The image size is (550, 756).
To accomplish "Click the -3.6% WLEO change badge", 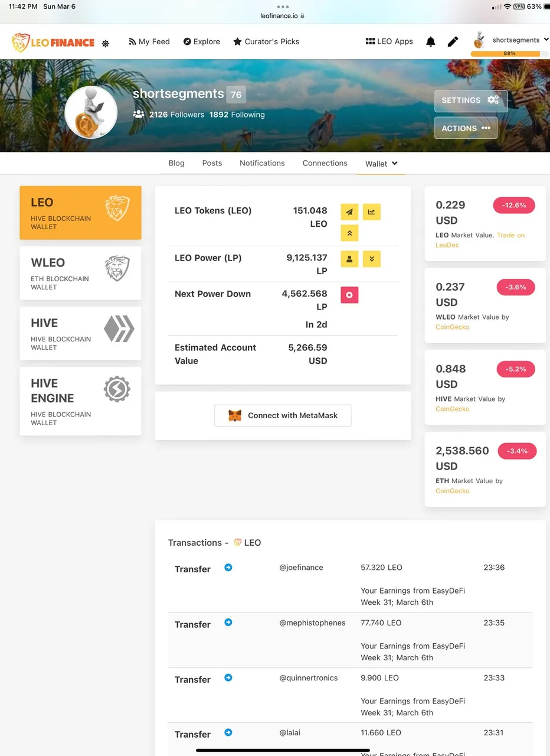I will click(x=516, y=288).
